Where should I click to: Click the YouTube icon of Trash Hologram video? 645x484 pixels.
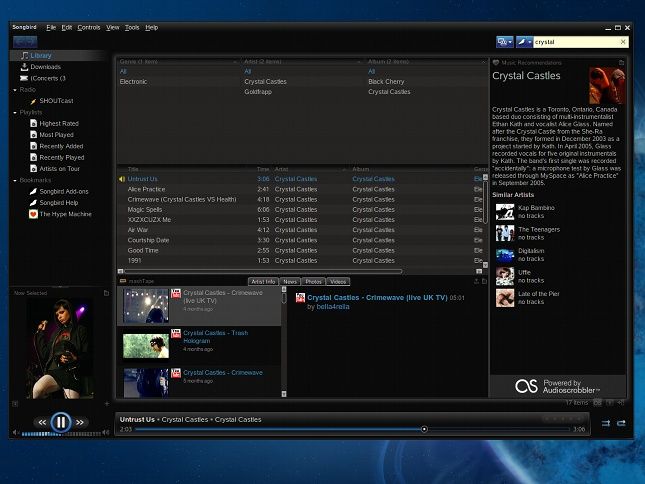[176, 333]
